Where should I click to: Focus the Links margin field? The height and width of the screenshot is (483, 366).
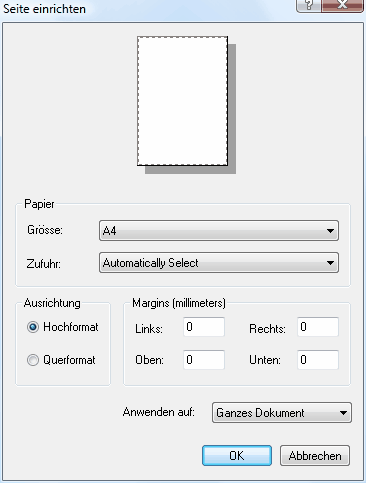coord(204,327)
